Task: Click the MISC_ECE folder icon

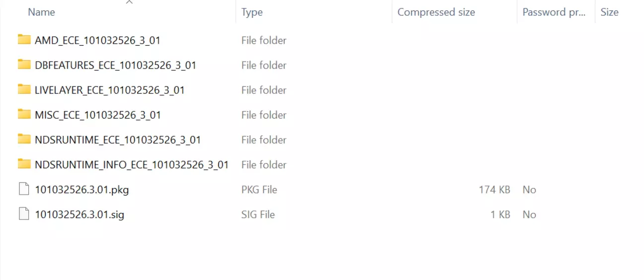Action: pos(24,114)
